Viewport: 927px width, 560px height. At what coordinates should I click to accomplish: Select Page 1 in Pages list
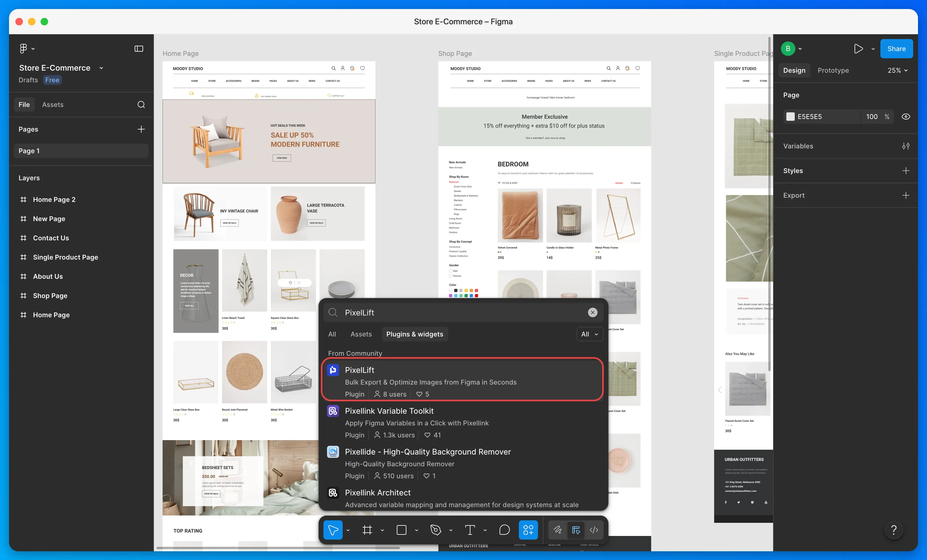[x=81, y=151]
